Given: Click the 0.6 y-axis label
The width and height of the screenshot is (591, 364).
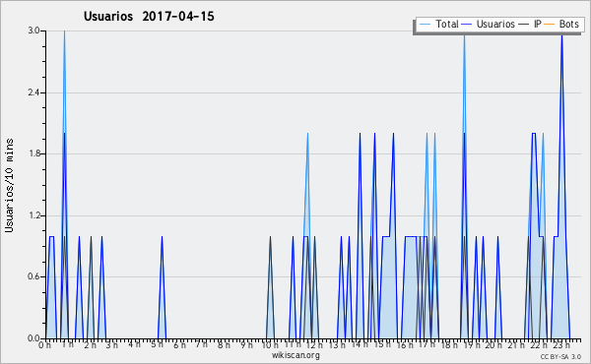Looking at the screenshot, I should click(x=33, y=276).
